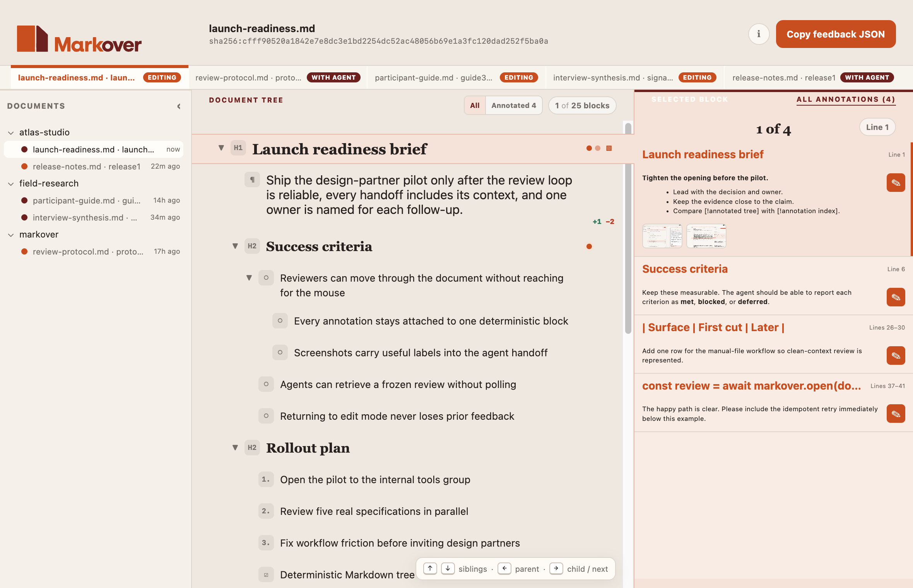This screenshot has width=913, height=588.
Task: Open the Selected Block panel tab
Action: [x=689, y=99]
